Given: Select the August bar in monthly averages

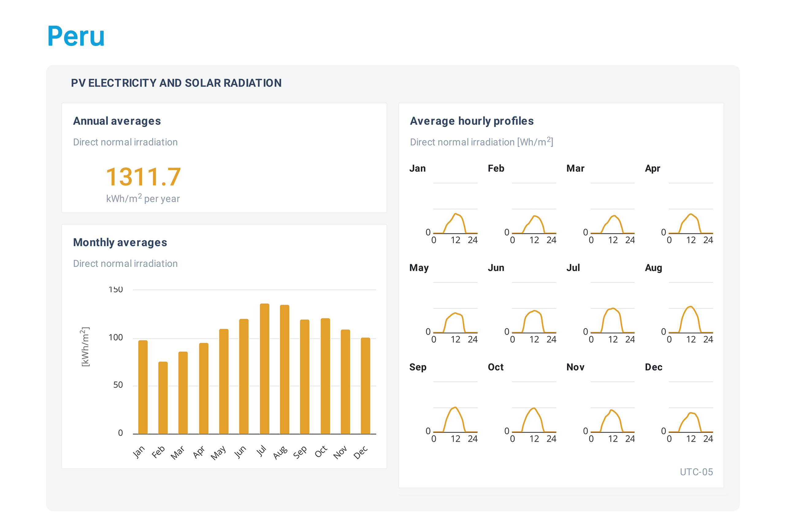Looking at the screenshot, I should (285, 369).
